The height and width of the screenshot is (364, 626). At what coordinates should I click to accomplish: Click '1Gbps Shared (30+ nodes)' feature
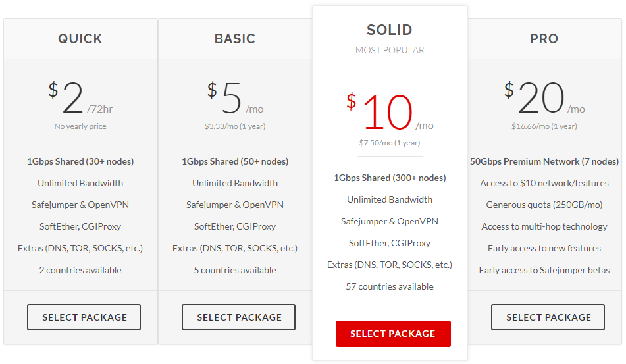tap(80, 162)
